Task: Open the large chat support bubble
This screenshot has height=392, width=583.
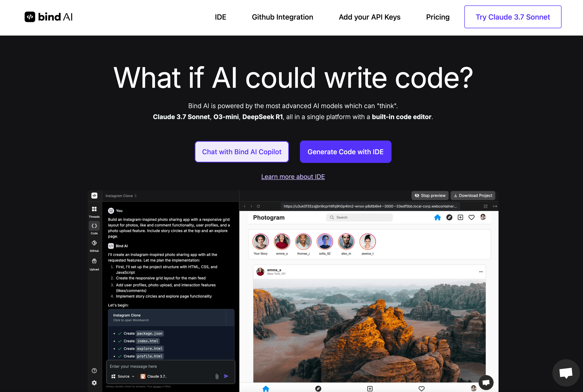Action: pyautogui.click(x=566, y=373)
